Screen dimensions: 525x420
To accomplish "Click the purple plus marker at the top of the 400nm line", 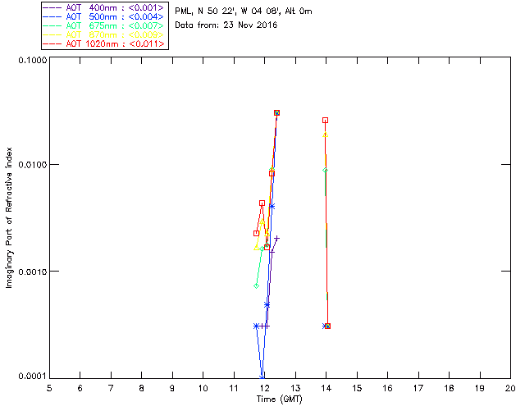I will [276, 239].
